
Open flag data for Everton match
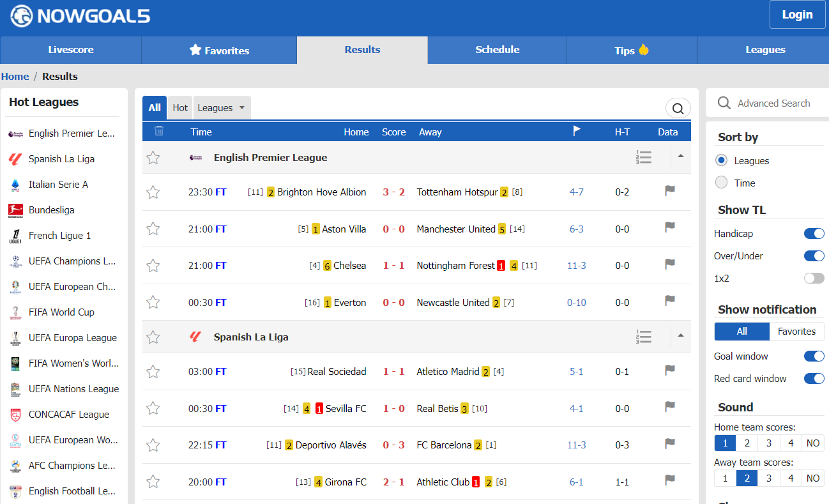tap(670, 301)
